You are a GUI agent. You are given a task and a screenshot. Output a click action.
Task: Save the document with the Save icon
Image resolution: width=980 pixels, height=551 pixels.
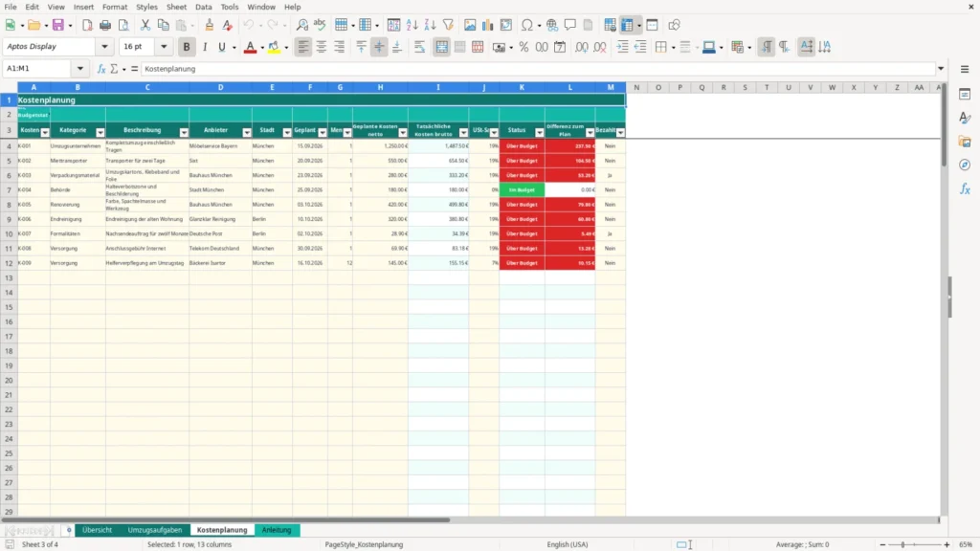[58, 25]
